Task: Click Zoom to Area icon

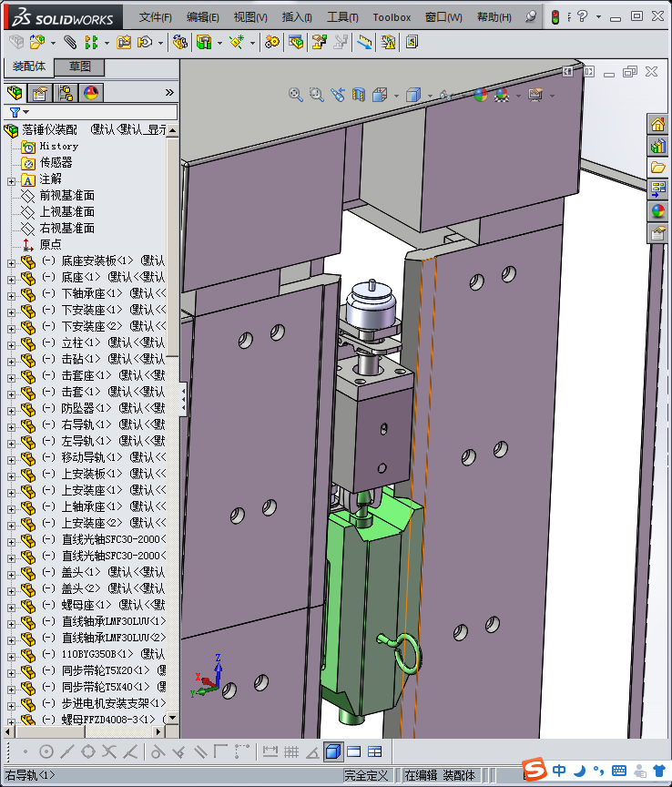Action: click(317, 95)
